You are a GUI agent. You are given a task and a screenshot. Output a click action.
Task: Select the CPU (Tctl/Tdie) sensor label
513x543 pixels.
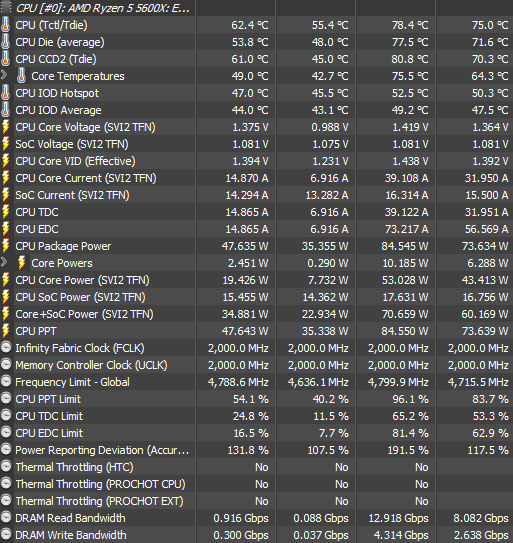pyautogui.click(x=51, y=25)
